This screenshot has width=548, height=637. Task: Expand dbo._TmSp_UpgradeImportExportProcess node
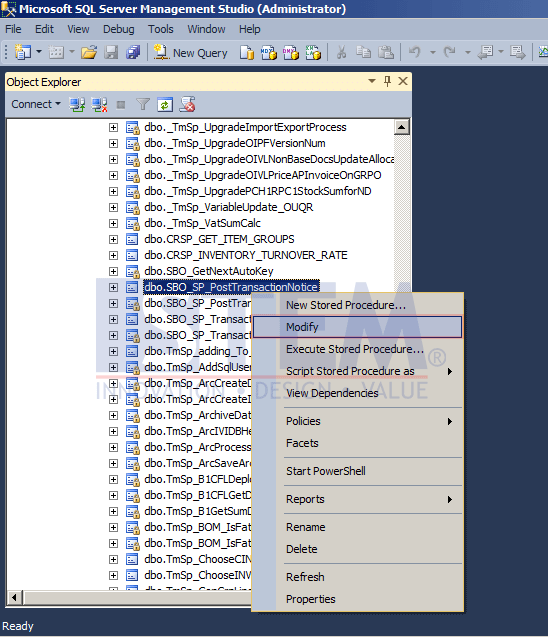pyautogui.click(x=113, y=128)
